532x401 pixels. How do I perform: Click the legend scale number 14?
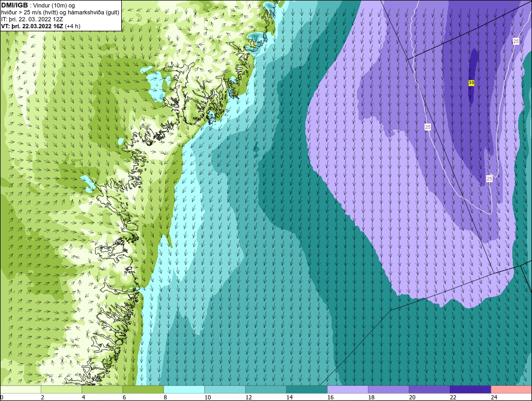click(289, 397)
